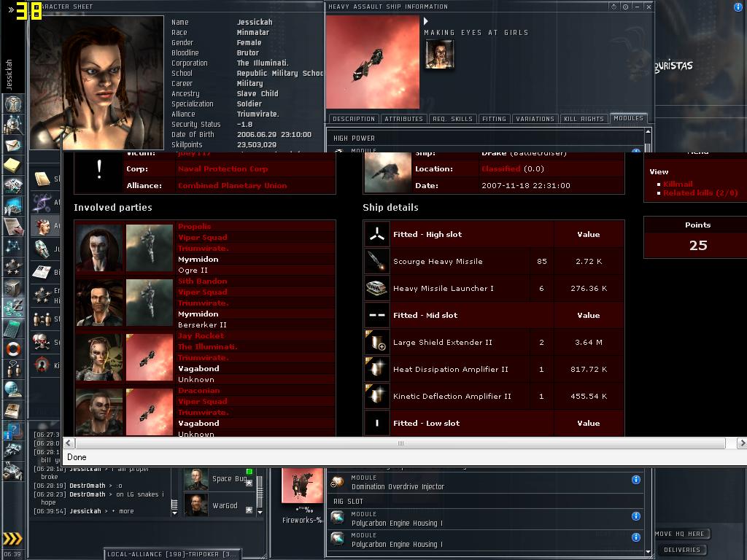Show info for second Polycarbon Engine Housing I
Screen dimensions: 747x560
coord(636,537)
